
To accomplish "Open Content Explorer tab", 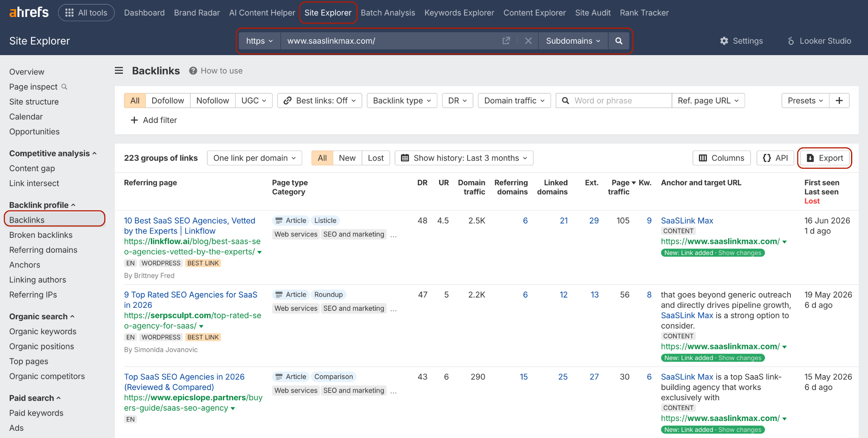I will 534,13.
